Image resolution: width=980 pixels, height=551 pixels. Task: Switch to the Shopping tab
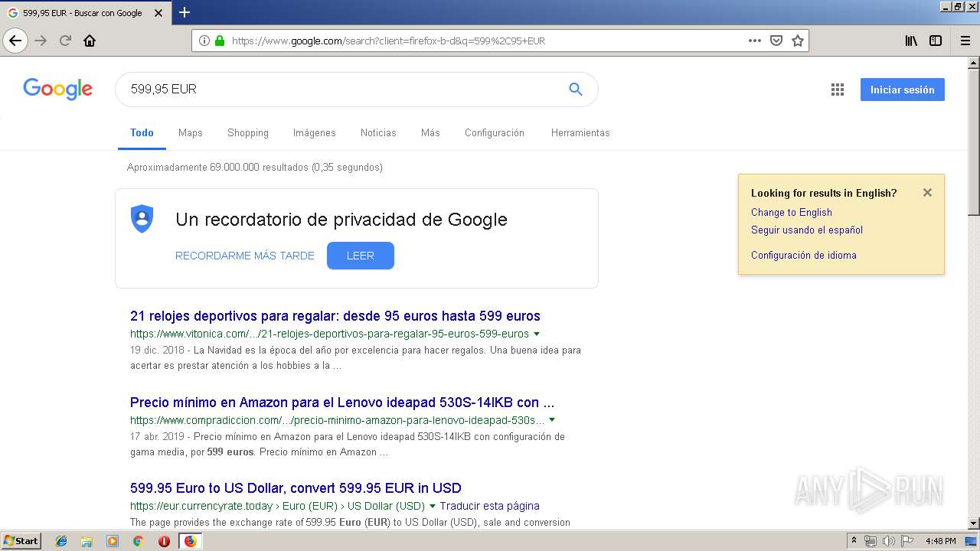(x=248, y=132)
